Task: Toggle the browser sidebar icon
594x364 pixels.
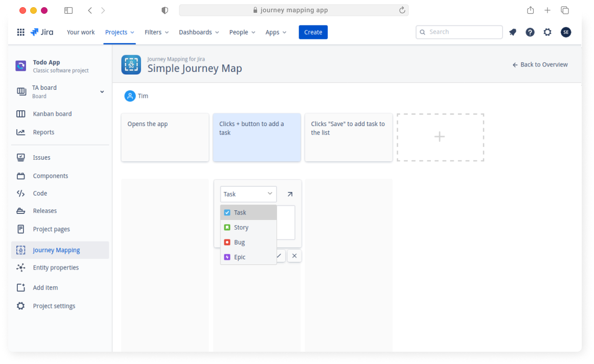Action: click(x=68, y=10)
